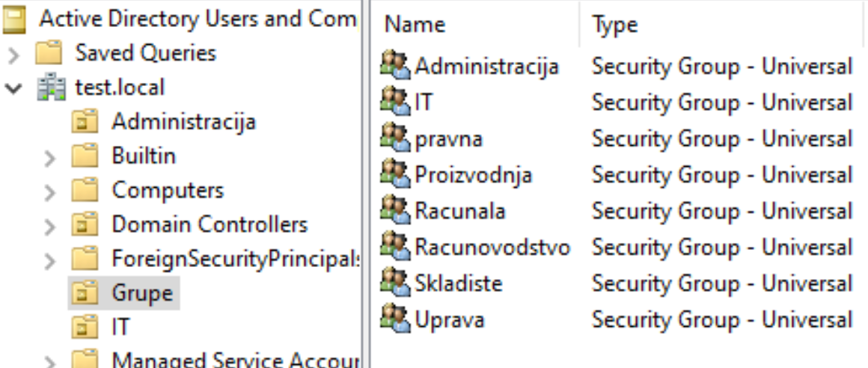Click the Skladiste group icon

pos(395,283)
